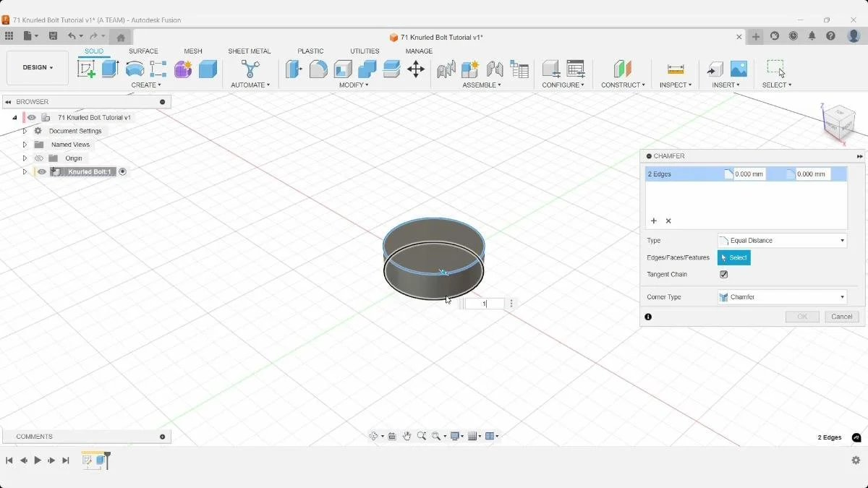868x488 pixels.
Task: Toggle visibility of 71 Knurled Bolt Tutorial v1
Action: tap(31, 117)
